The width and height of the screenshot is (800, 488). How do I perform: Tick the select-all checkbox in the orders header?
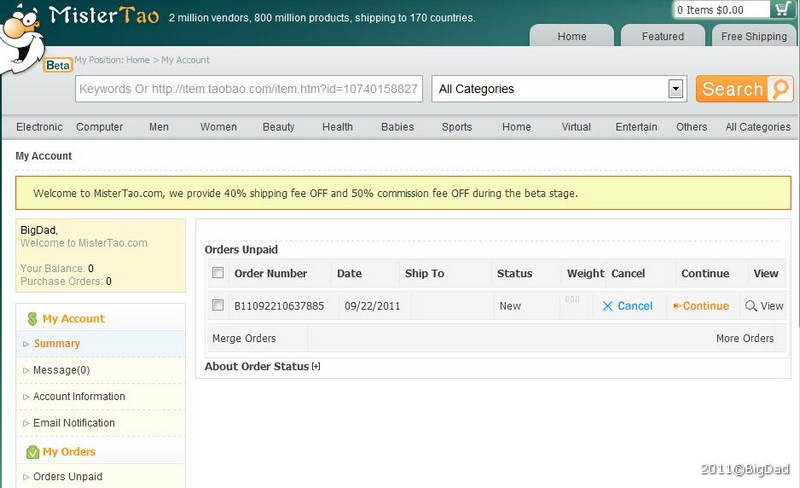click(x=218, y=273)
